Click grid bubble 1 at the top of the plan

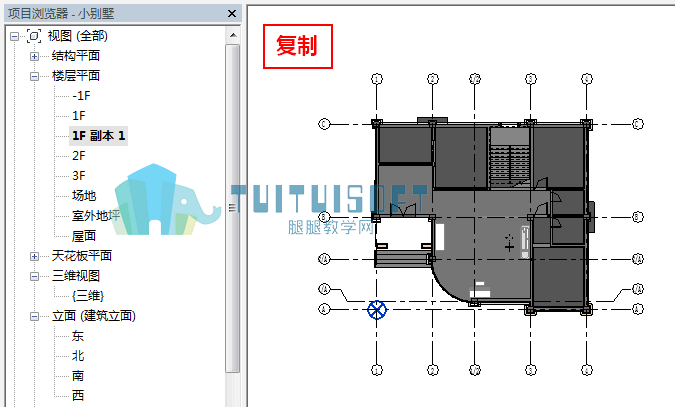[x=377, y=79]
